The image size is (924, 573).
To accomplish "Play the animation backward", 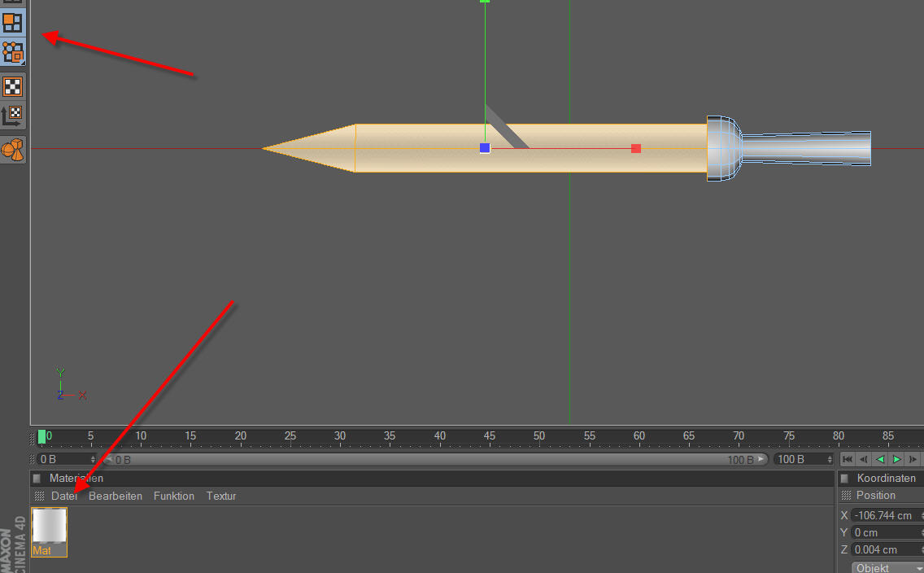I will click(x=880, y=459).
